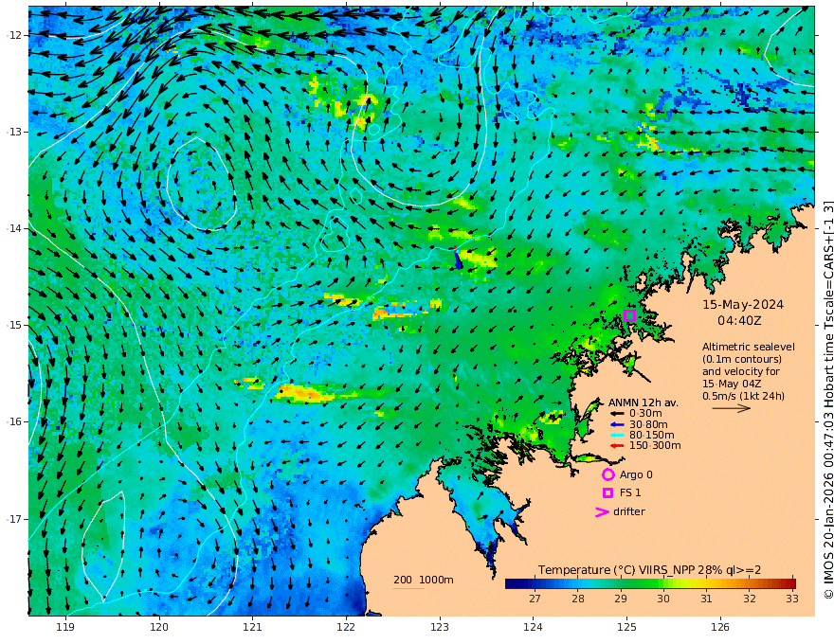Click the blue 30-80m arrow legend icon

(x=617, y=424)
